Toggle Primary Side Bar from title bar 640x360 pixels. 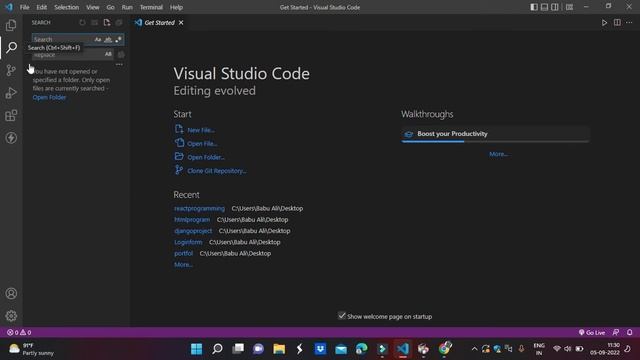pos(534,7)
